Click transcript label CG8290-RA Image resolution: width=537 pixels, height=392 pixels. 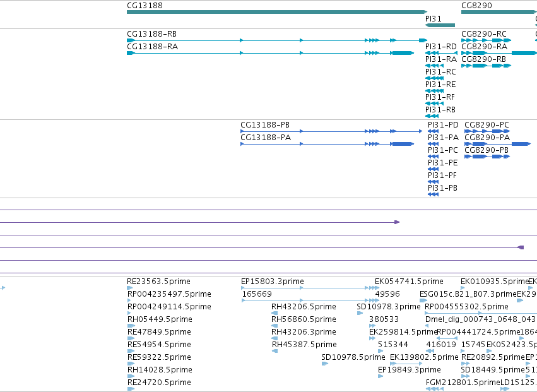point(484,47)
